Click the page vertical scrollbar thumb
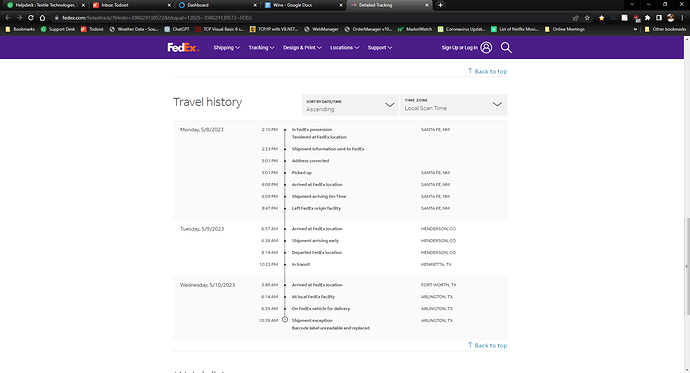This screenshot has width=690, height=373. pos(687,266)
